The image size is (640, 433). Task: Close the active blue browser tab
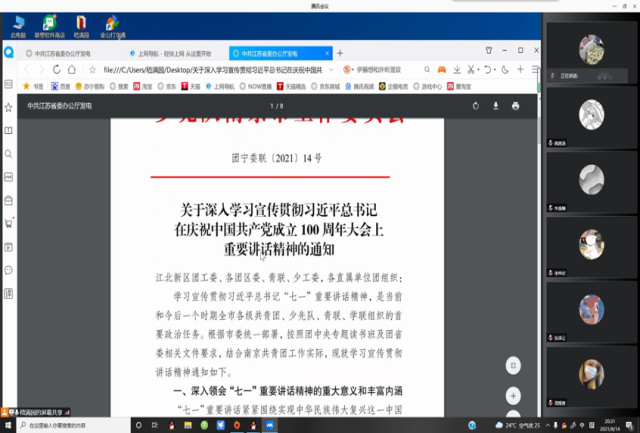327,53
